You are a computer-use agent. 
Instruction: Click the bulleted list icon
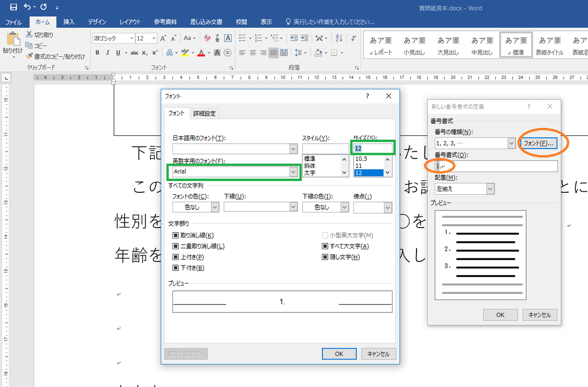243,38
